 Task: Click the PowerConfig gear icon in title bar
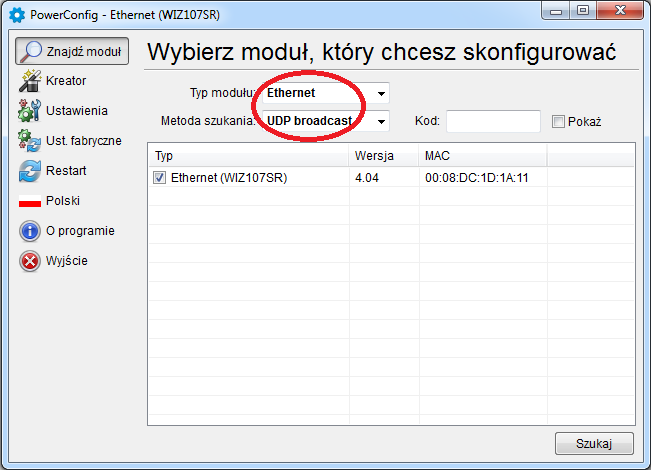point(17,15)
